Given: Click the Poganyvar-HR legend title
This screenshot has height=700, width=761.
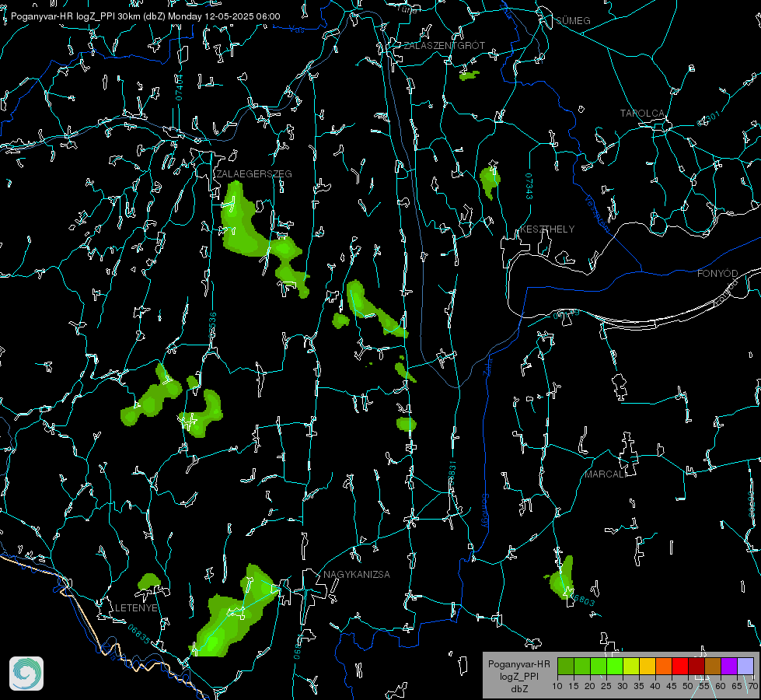Looking at the screenshot, I should [x=518, y=664].
